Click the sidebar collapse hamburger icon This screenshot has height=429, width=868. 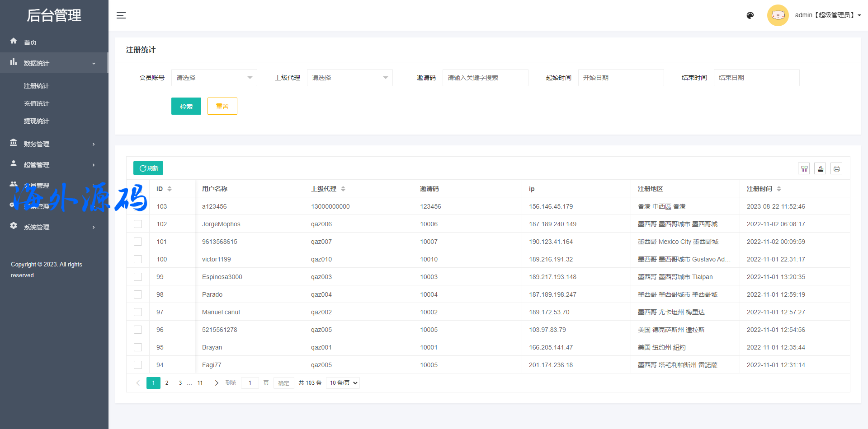pyautogui.click(x=121, y=15)
